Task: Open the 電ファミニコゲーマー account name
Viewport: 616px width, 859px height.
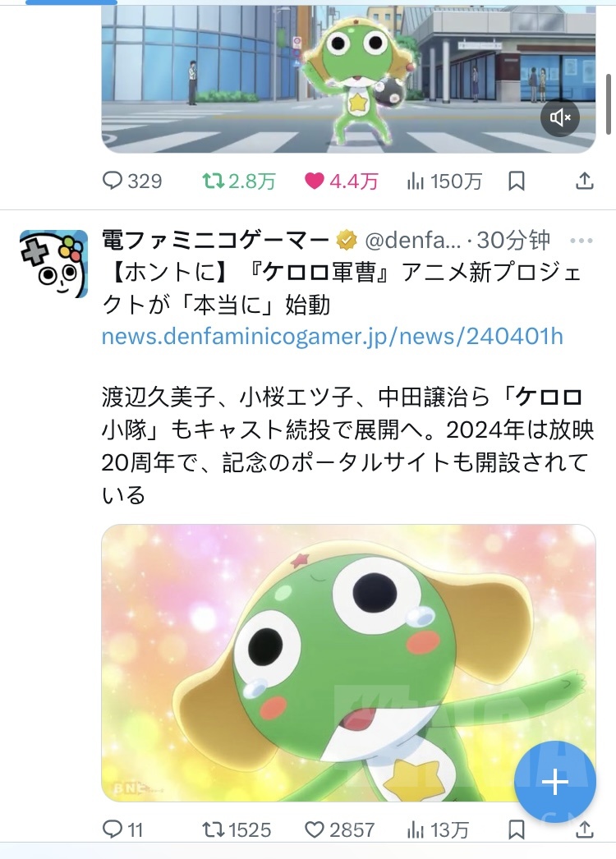Action: click(x=215, y=240)
